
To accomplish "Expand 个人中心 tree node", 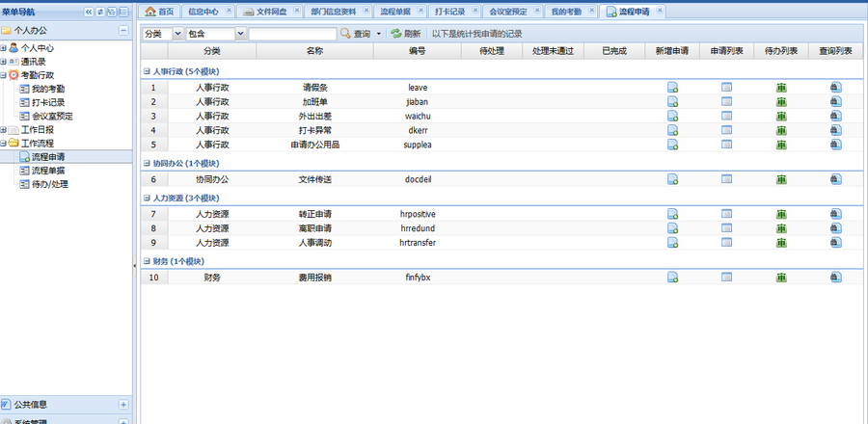I will (x=3, y=48).
